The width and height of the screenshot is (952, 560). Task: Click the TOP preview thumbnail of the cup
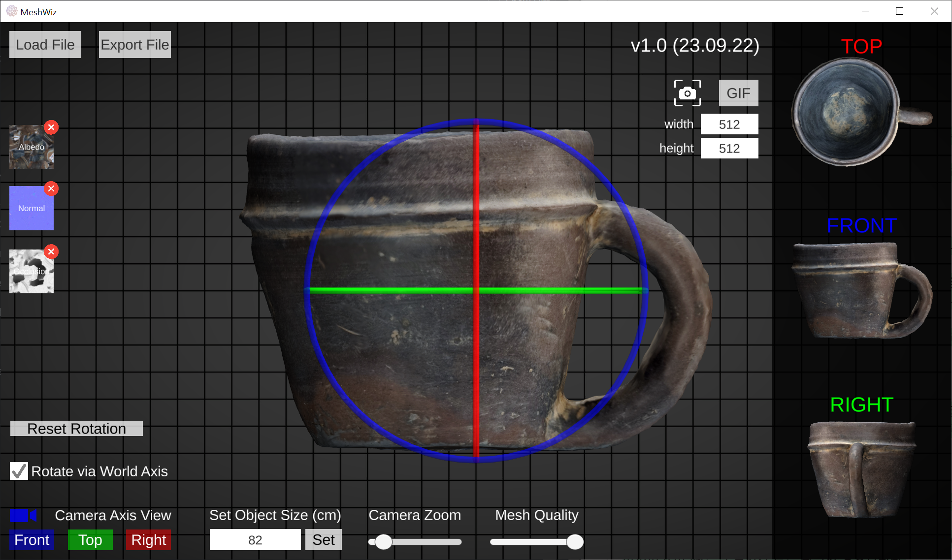click(x=861, y=112)
